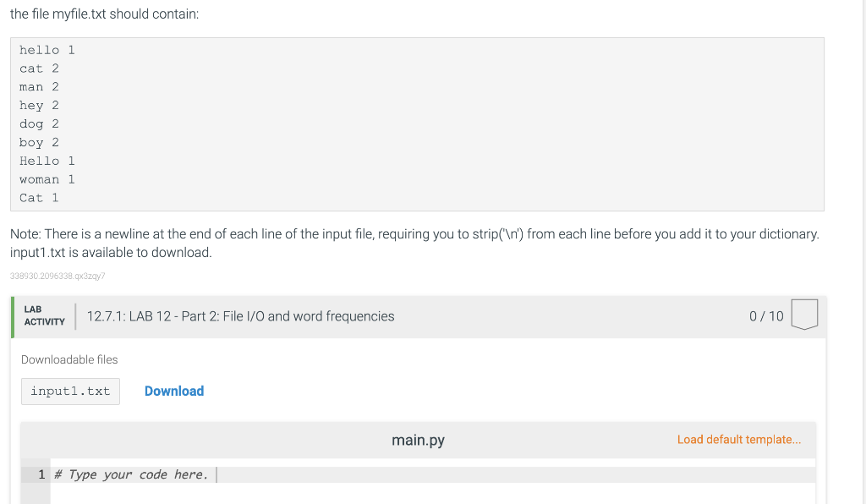Click the myfile.txt contents preview box
Screen dimensions: 866x504
418,123
